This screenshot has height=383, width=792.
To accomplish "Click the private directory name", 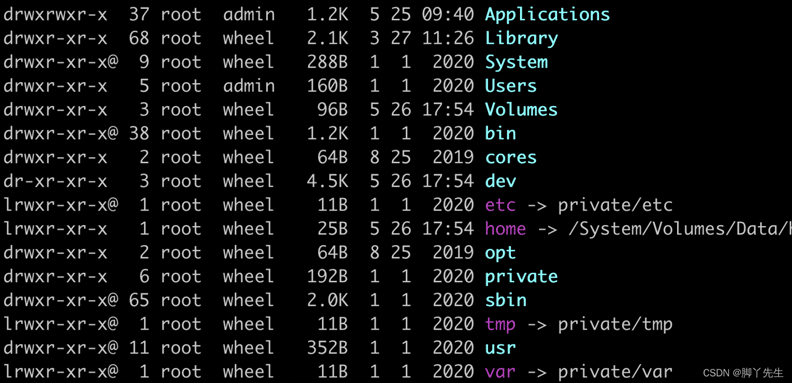I will pos(521,277).
